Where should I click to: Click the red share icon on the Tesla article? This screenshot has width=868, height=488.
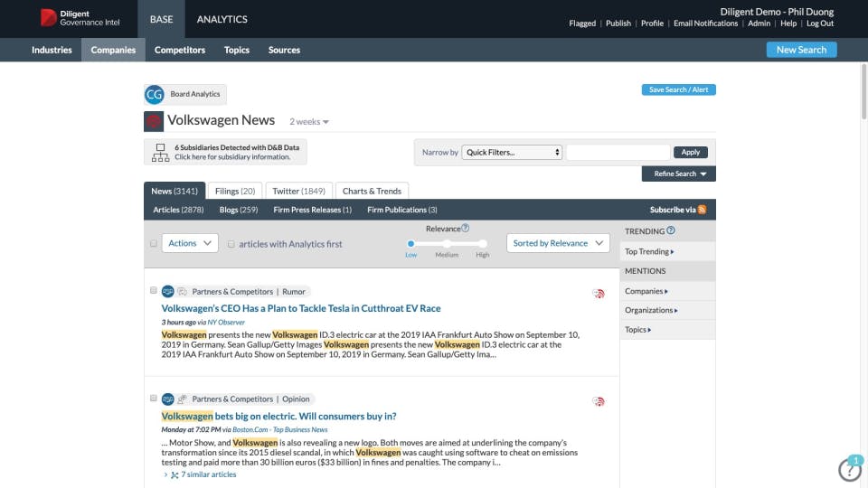point(599,293)
